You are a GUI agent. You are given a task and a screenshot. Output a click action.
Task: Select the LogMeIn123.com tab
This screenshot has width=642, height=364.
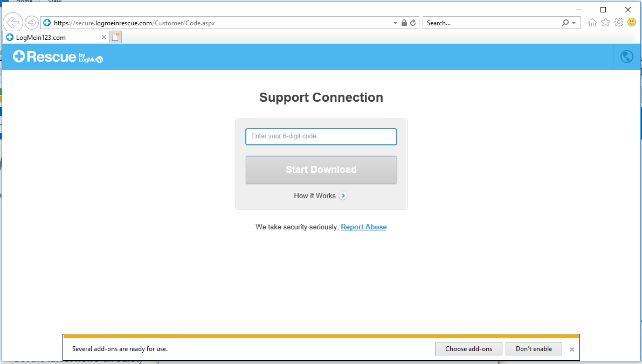click(51, 38)
